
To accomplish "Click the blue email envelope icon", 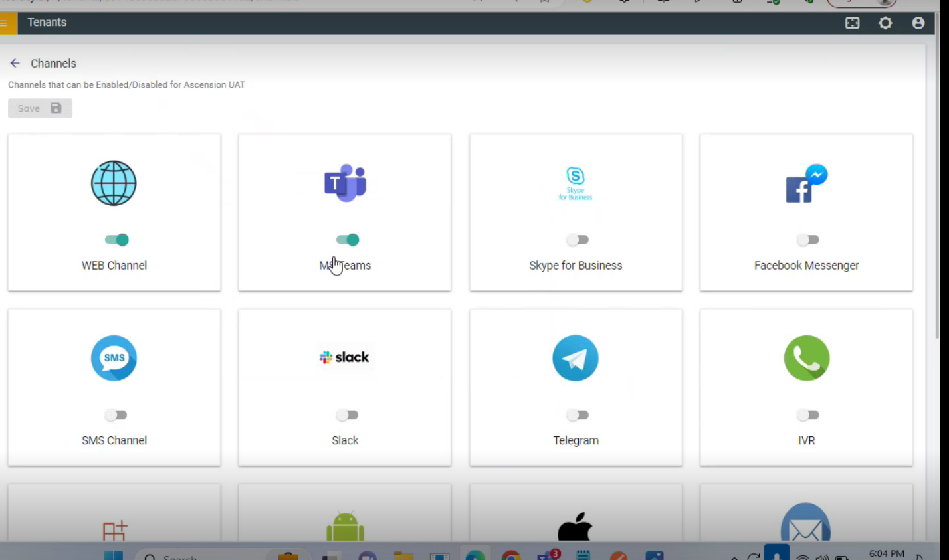I will pos(805,522).
